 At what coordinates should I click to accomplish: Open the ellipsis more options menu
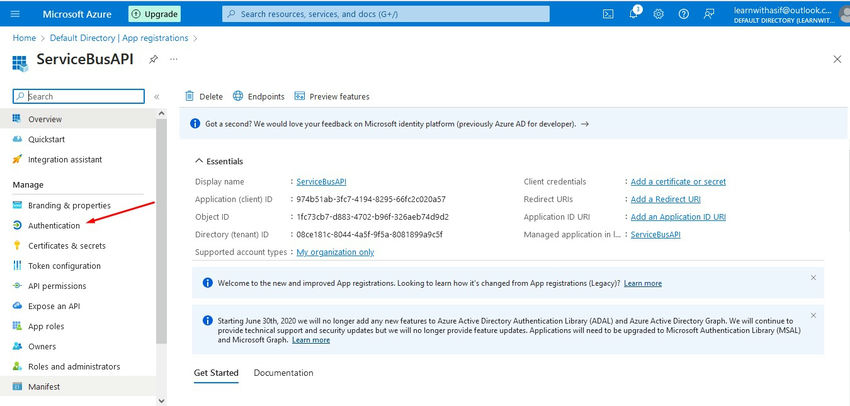pyautogui.click(x=174, y=60)
